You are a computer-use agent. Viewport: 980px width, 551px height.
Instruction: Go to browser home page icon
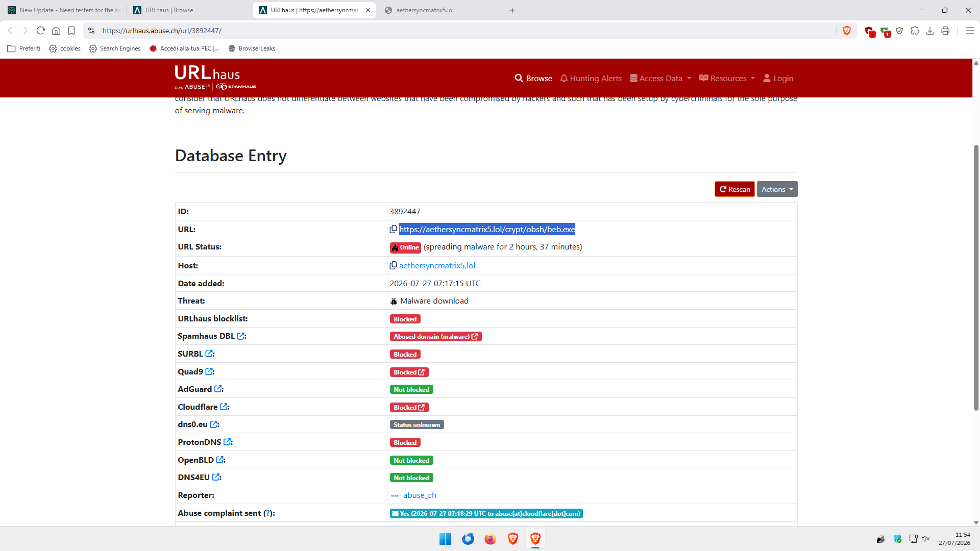point(56,31)
